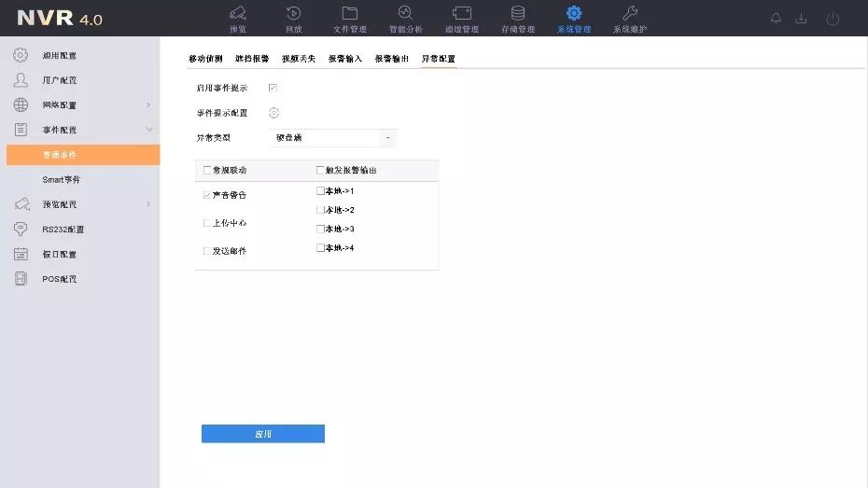This screenshot has height=488, width=868.
Task: Enable the 发送邮件 checkbox
Action: tap(207, 251)
